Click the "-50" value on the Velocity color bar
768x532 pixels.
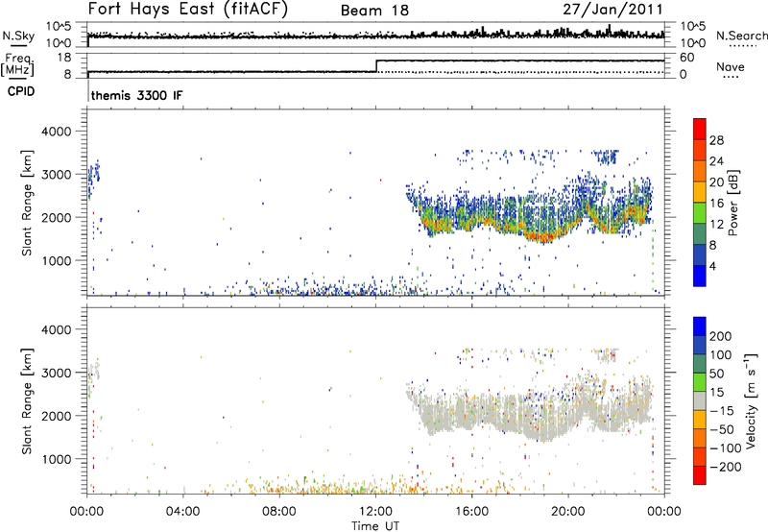[x=722, y=429]
